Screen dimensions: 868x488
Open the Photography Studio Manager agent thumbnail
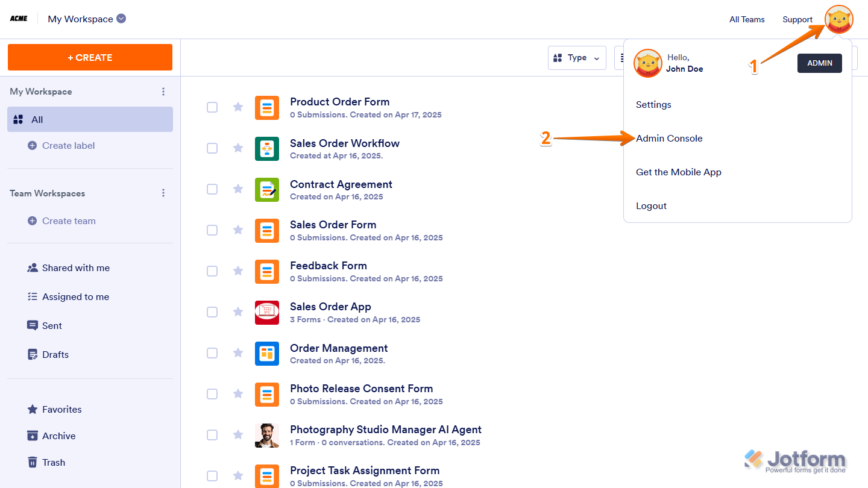267,435
